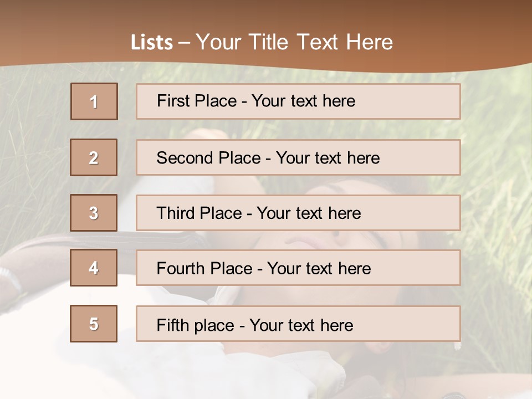Select the number 2 box
532x399 pixels.
tap(94, 157)
